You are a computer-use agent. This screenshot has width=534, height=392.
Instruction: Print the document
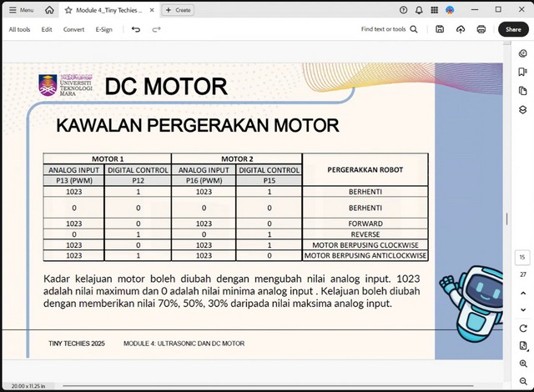pyautogui.click(x=481, y=29)
